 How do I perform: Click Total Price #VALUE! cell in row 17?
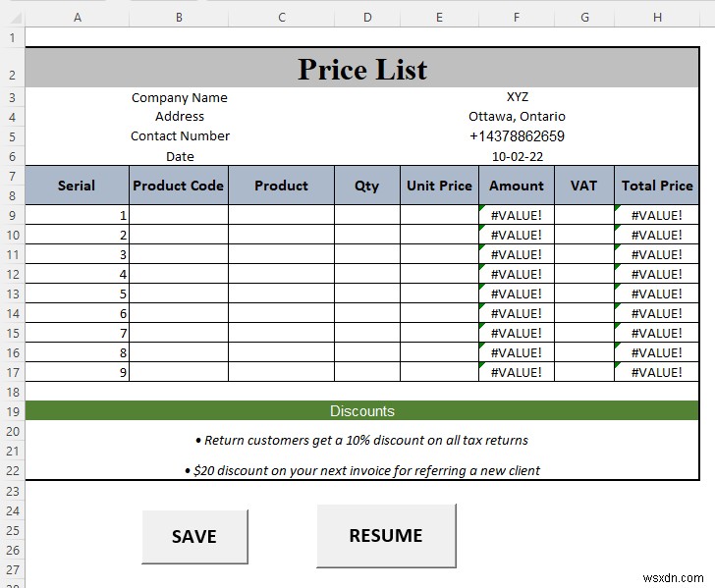coord(657,372)
